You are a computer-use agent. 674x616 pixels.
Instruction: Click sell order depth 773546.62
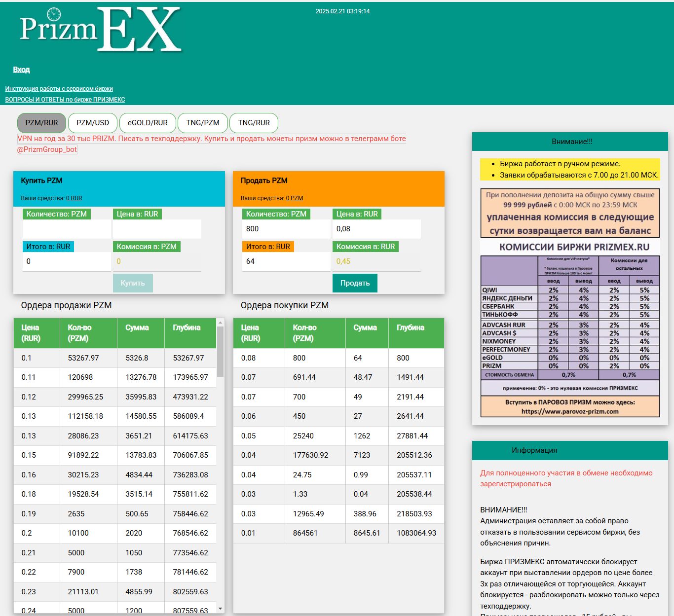click(x=190, y=553)
